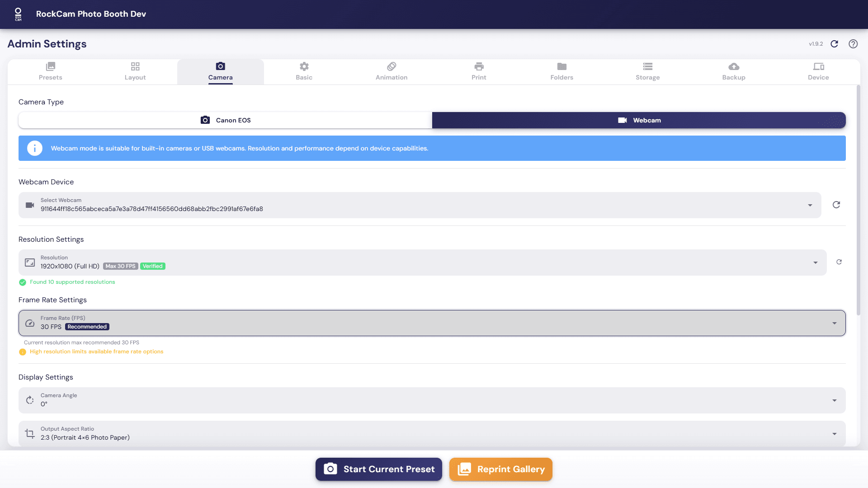
Task: Switch to the Animation tab
Action: [392, 72]
